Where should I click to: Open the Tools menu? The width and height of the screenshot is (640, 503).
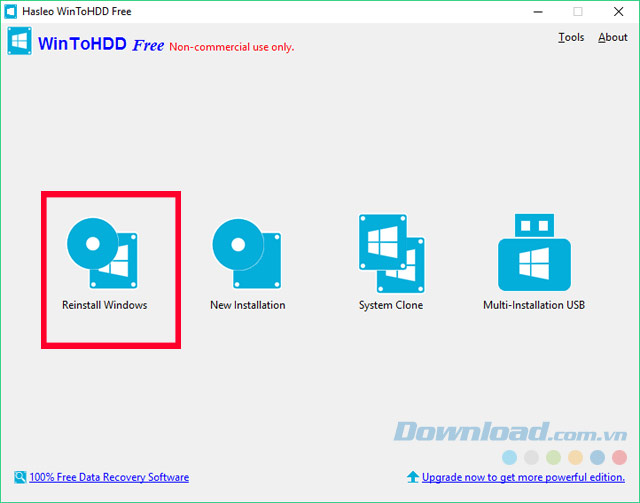pyautogui.click(x=571, y=37)
